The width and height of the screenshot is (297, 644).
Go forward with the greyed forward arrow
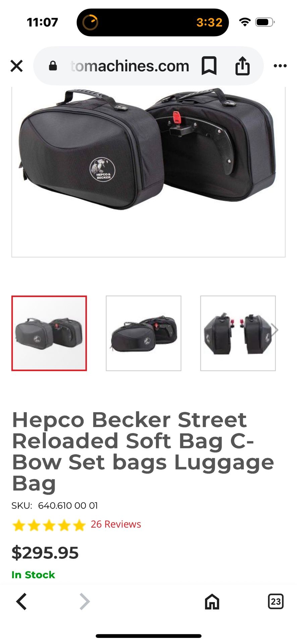tap(84, 601)
